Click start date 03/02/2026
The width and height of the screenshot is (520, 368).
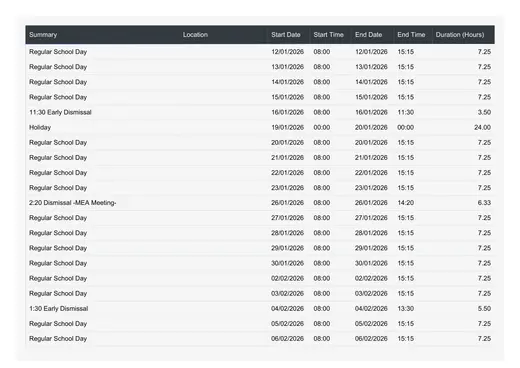pos(287,293)
